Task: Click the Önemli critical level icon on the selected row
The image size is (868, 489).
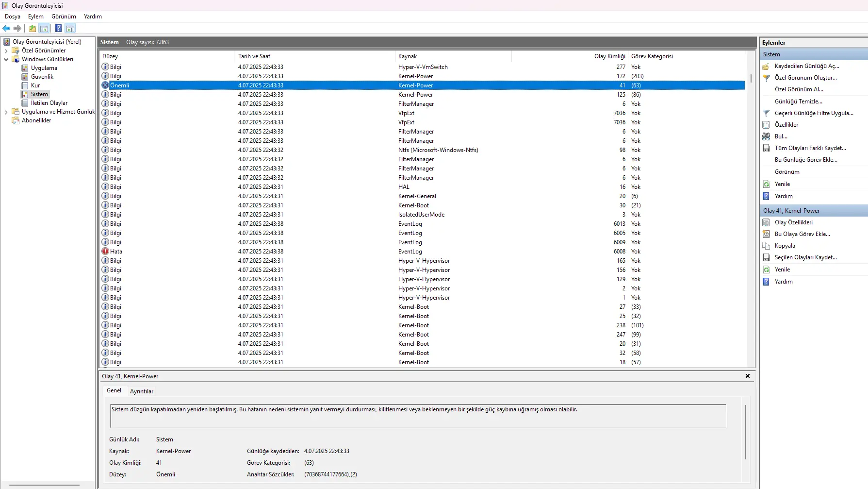Action: pos(105,85)
